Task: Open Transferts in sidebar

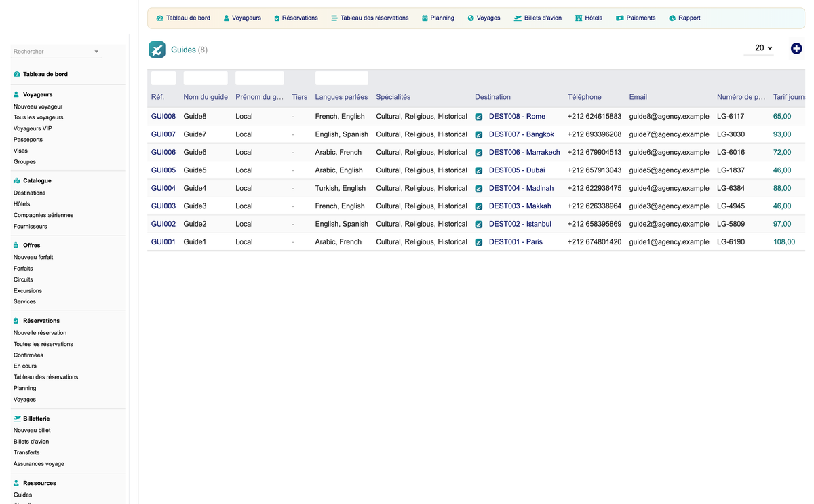Action: [x=26, y=452]
